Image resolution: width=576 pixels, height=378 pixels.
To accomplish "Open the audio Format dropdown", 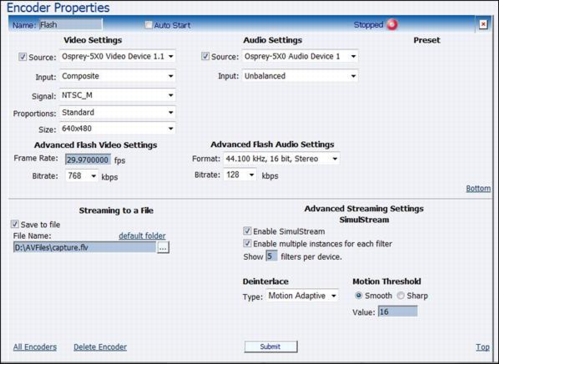I will (281, 159).
